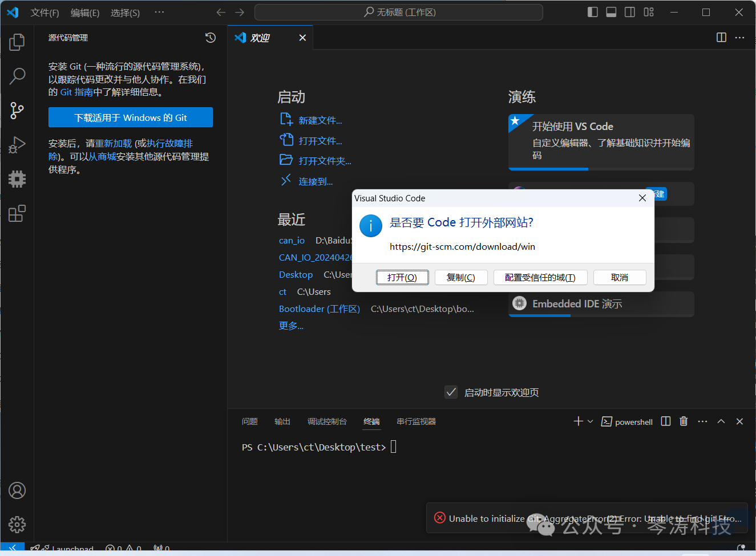Switch to the 串行监视器 panel tab
The image size is (756, 556).
click(x=416, y=421)
